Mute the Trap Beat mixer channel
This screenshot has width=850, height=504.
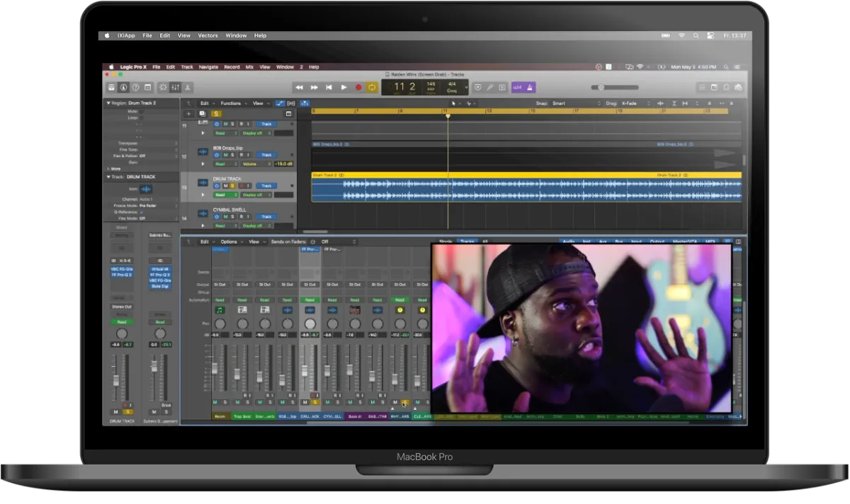pos(237,402)
